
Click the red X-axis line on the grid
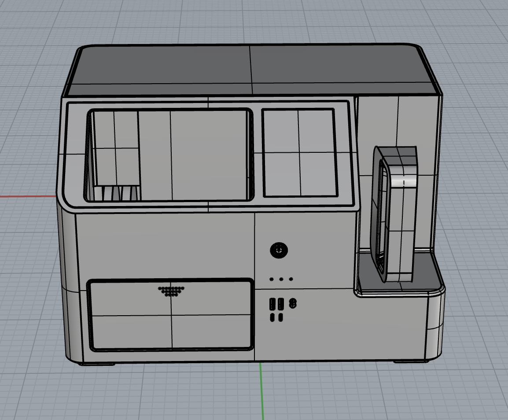[28, 196]
